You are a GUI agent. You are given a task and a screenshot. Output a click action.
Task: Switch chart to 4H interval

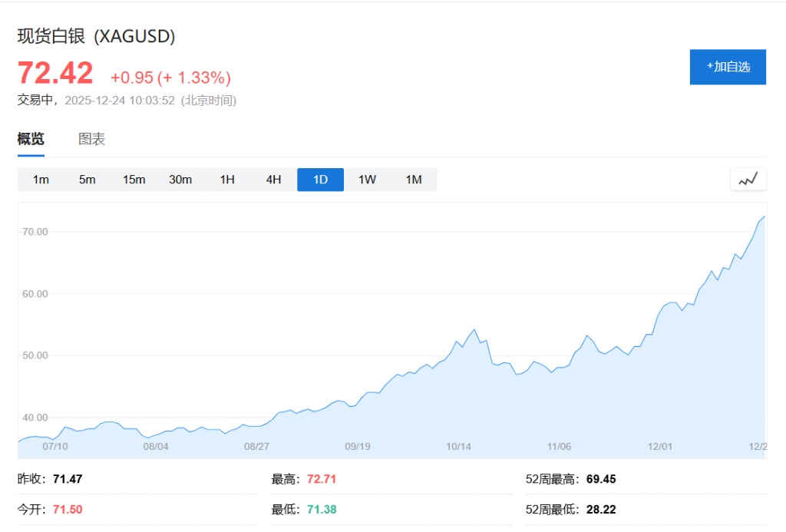274,180
